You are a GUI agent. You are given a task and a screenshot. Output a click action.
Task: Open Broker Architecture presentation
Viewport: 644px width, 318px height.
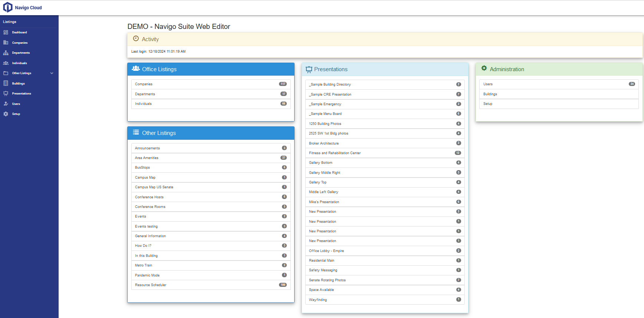coord(385,143)
